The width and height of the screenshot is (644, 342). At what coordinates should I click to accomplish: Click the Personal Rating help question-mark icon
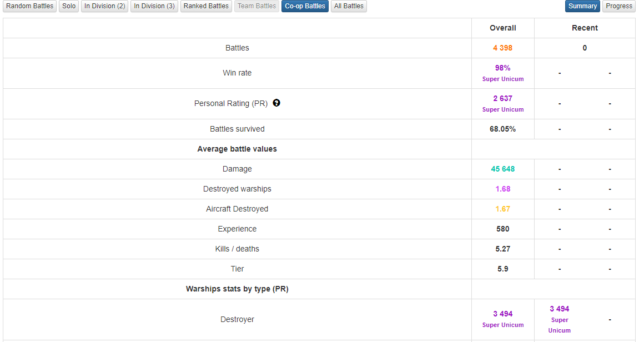[276, 103]
